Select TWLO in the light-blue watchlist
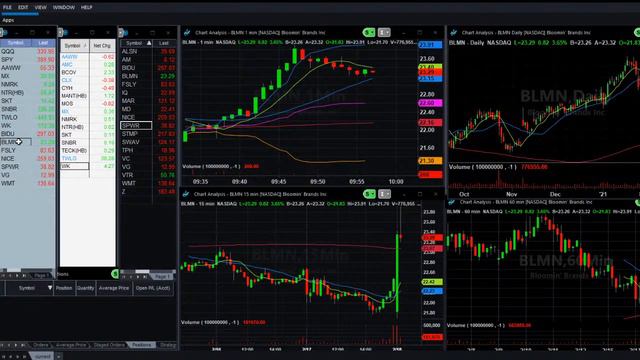 point(9,117)
